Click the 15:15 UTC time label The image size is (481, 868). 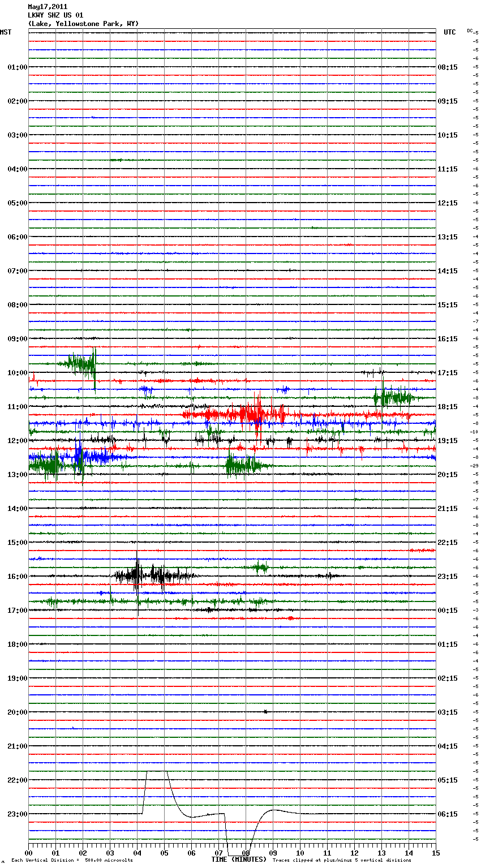click(448, 305)
